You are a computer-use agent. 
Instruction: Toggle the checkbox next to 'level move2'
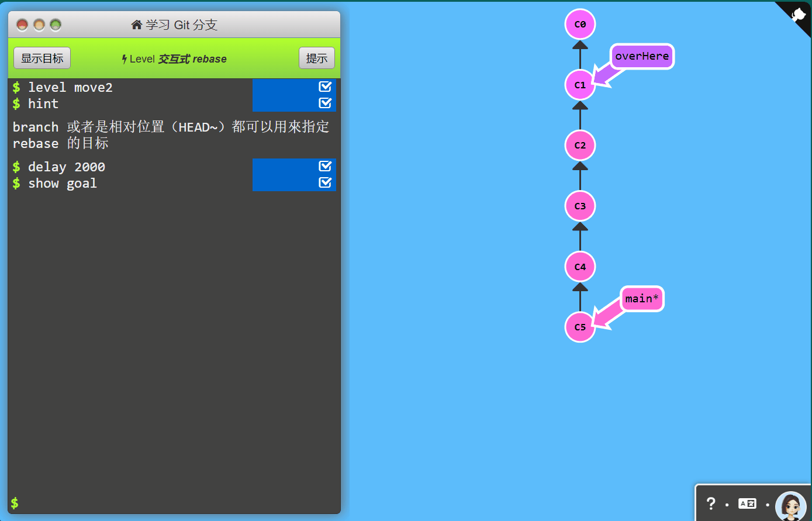[325, 86]
